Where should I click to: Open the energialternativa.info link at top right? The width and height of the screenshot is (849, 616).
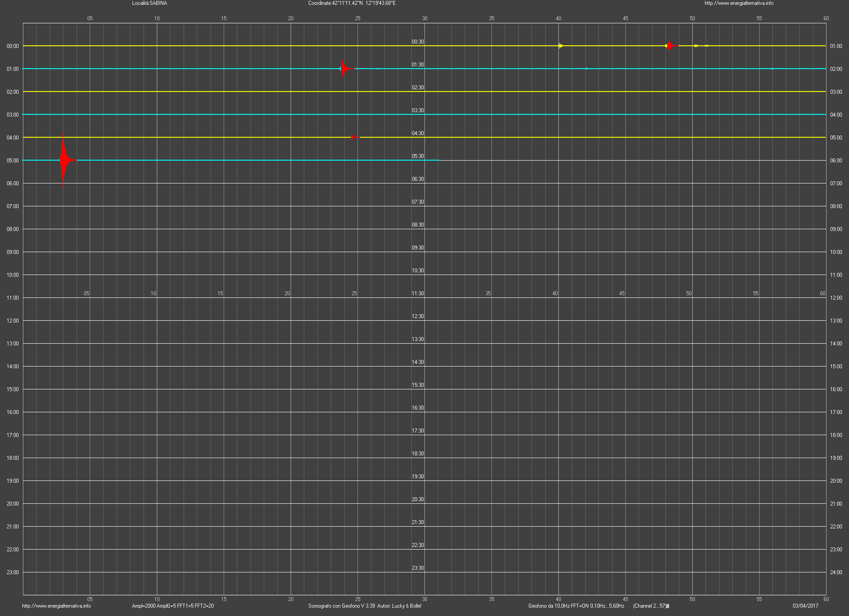pyautogui.click(x=739, y=3)
